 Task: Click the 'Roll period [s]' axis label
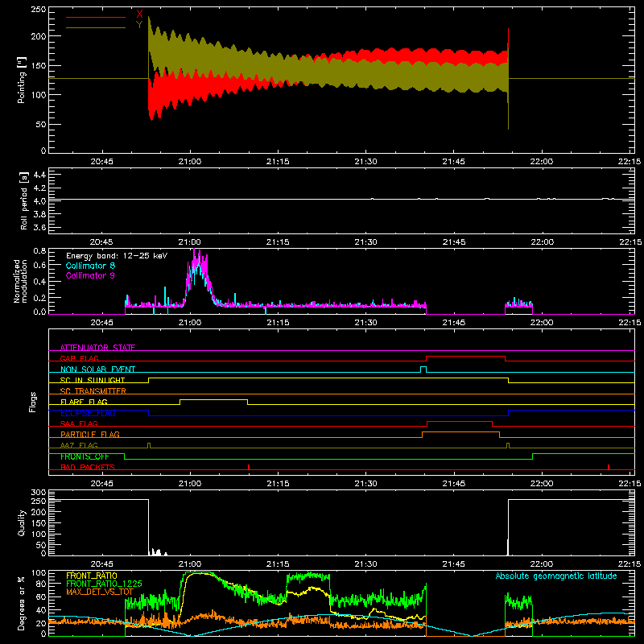pyautogui.click(x=24, y=200)
